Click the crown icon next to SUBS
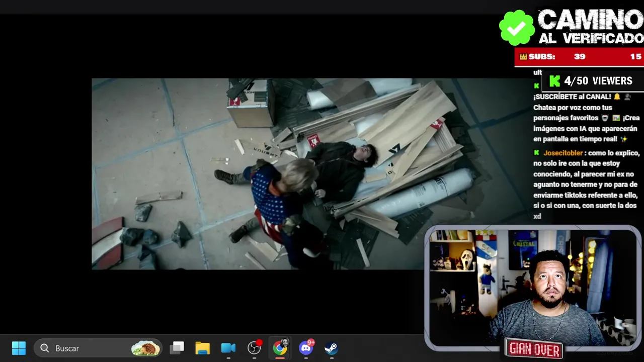Viewport: 644px width, 362px height. pos(523,57)
